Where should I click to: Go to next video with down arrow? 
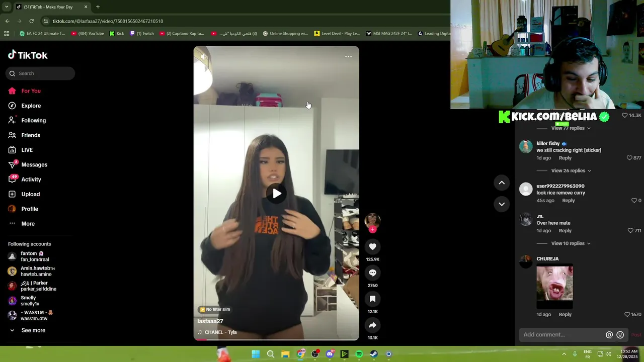pos(502,204)
